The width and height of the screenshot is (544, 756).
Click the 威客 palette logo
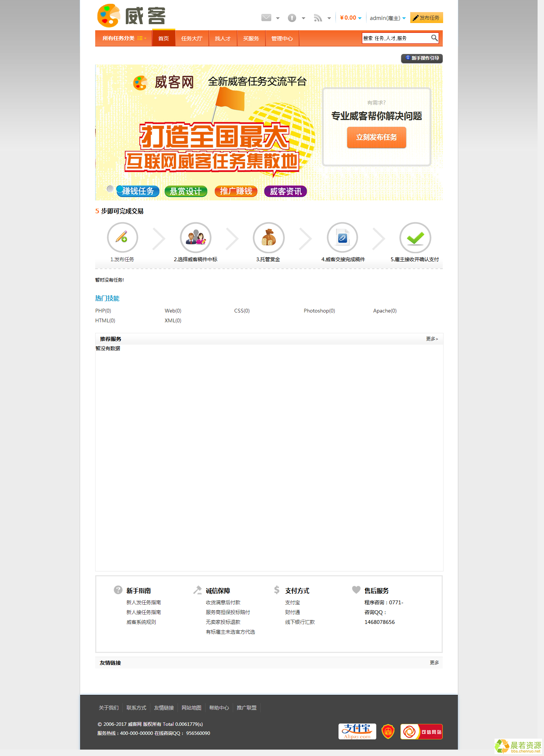[x=131, y=16]
